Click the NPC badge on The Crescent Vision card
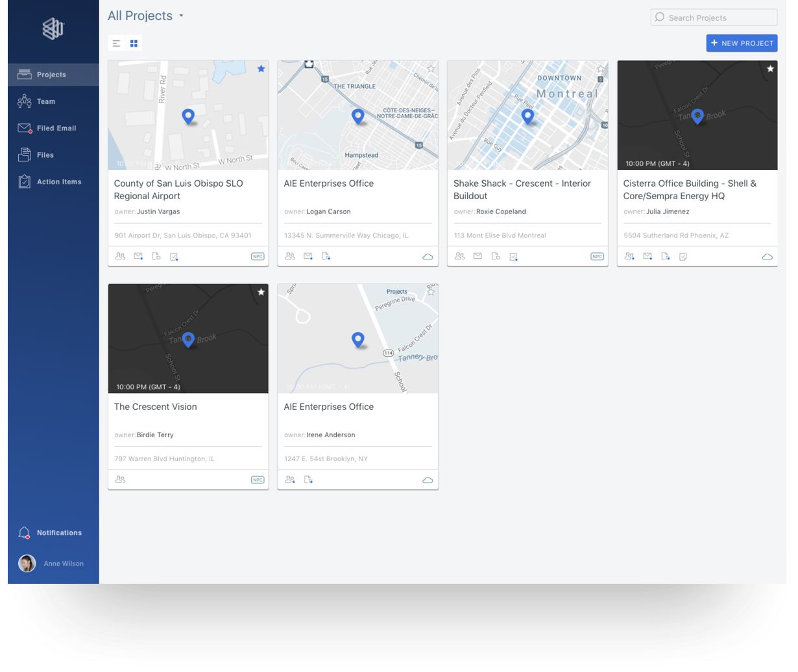 pyautogui.click(x=258, y=479)
